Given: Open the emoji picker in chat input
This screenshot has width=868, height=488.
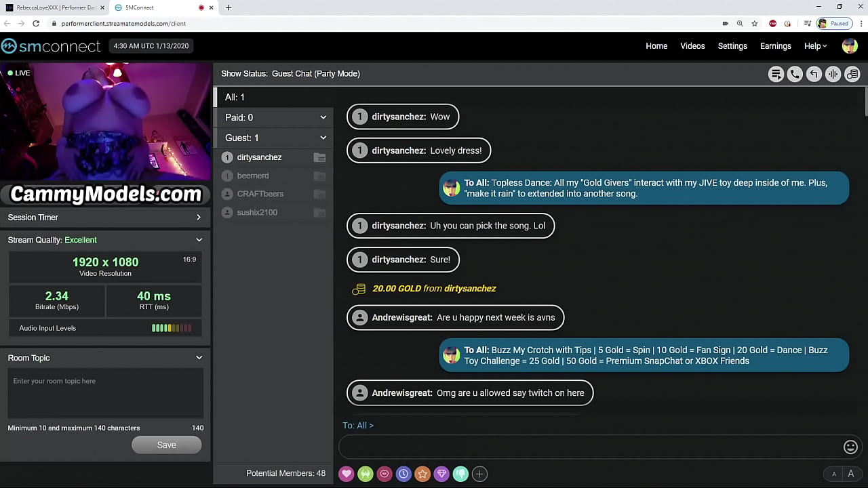Looking at the screenshot, I should pyautogui.click(x=850, y=447).
